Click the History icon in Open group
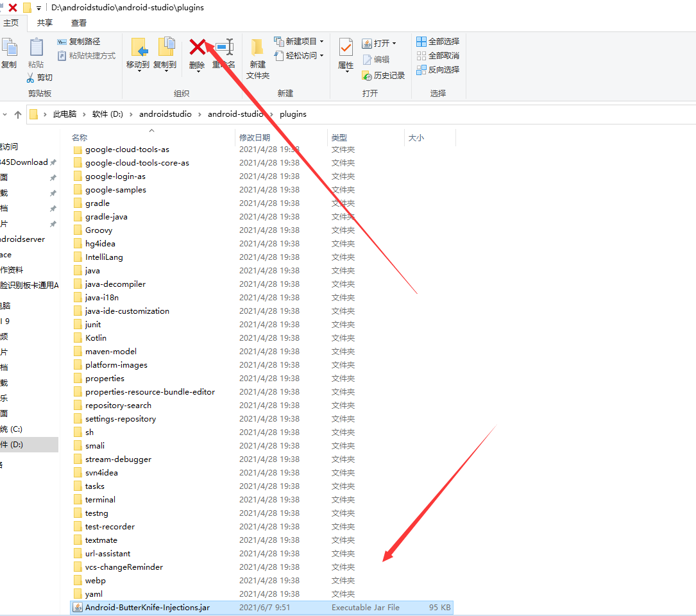 tap(367, 76)
